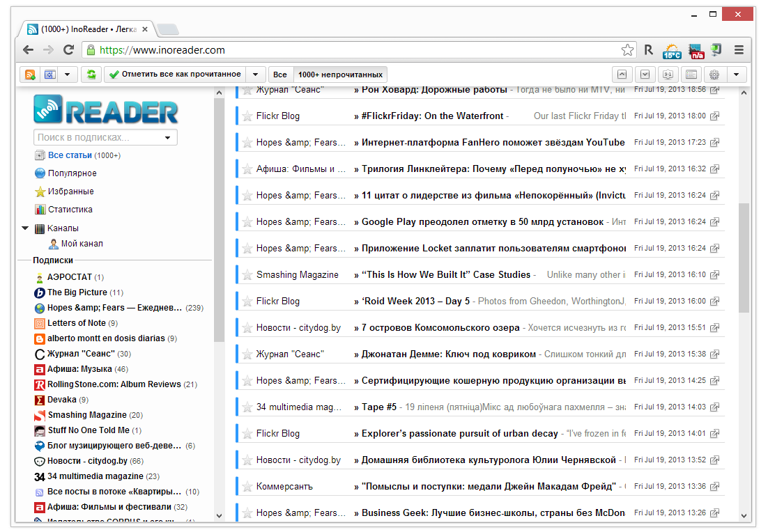Open the settings gear icon in toolbar
Image resolution: width=768 pixels, height=532 pixels.
(714, 75)
